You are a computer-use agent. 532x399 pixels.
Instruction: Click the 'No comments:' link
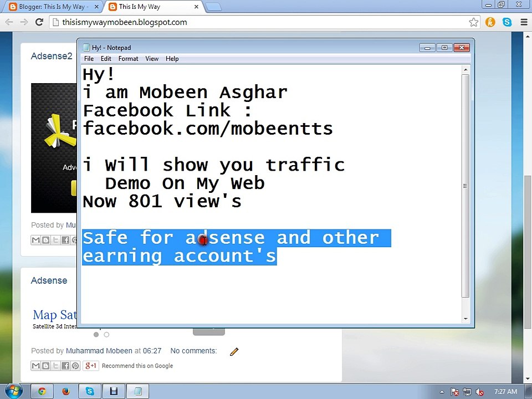point(194,351)
